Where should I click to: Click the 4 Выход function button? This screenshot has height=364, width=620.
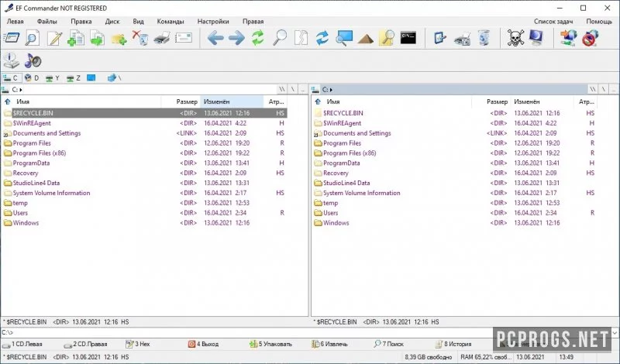[x=203, y=344]
